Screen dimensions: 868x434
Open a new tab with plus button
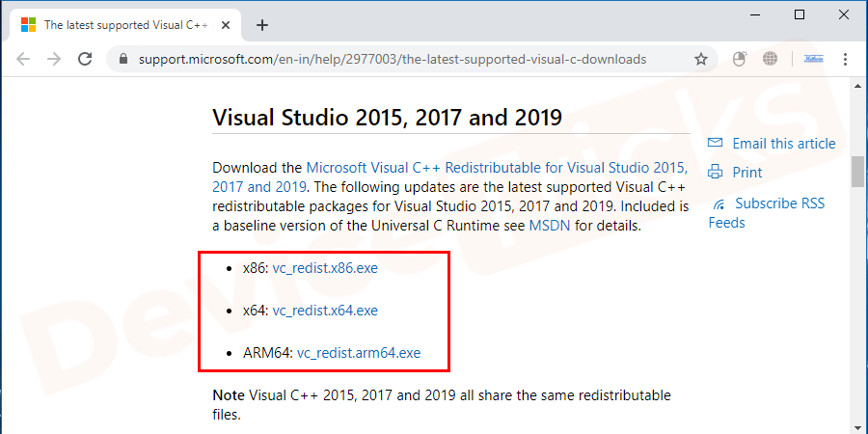click(x=262, y=25)
